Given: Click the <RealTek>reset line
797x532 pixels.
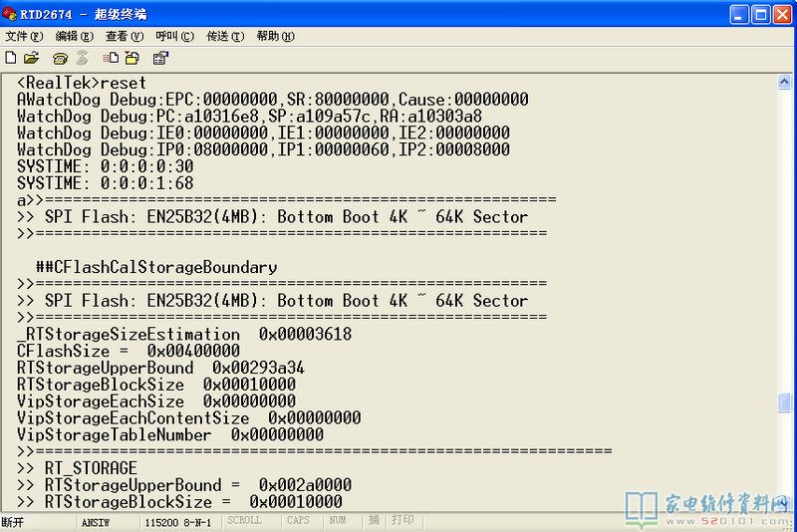Looking at the screenshot, I should (82, 83).
